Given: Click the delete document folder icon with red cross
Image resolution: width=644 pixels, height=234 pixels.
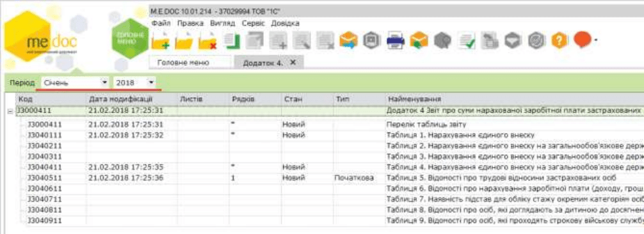Looking at the screenshot, I should tap(207, 42).
